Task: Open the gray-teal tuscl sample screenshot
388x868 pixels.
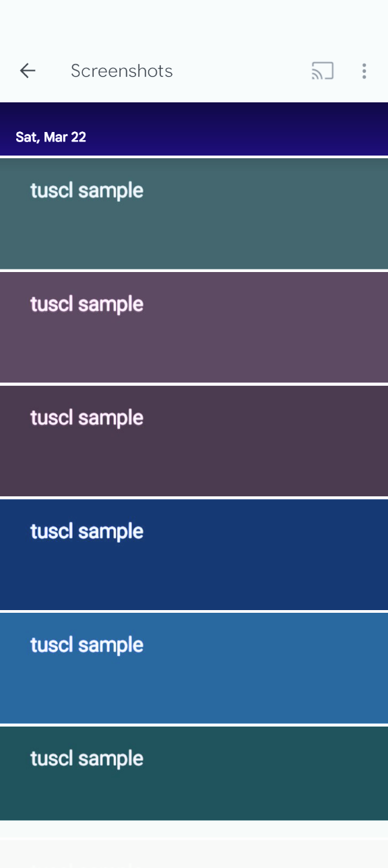Action: coord(194,213)
